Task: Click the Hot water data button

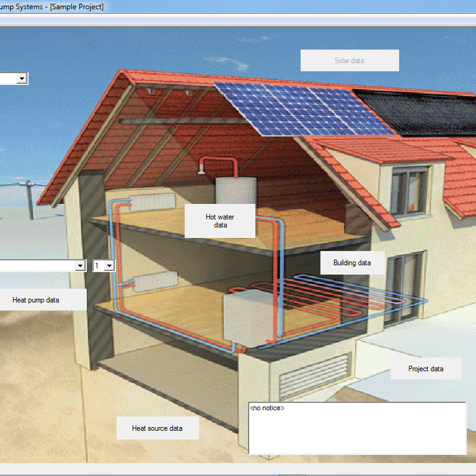Action: click(x=220, y=221)
